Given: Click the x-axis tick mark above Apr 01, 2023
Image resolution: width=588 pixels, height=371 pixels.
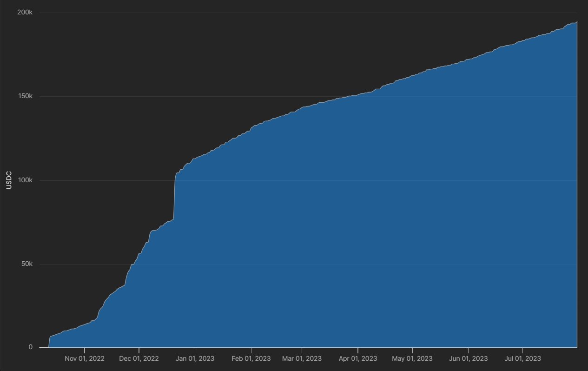Looking at the screenshot, I should (x=358, y=349).
